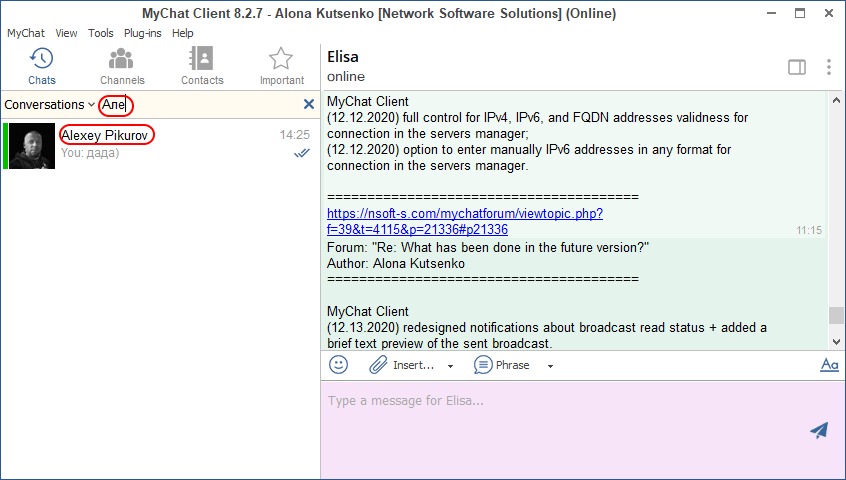This screenshot has height=480, width=846.
Task: Click the "You: дада)" message preview
Action: pos(90,153)
